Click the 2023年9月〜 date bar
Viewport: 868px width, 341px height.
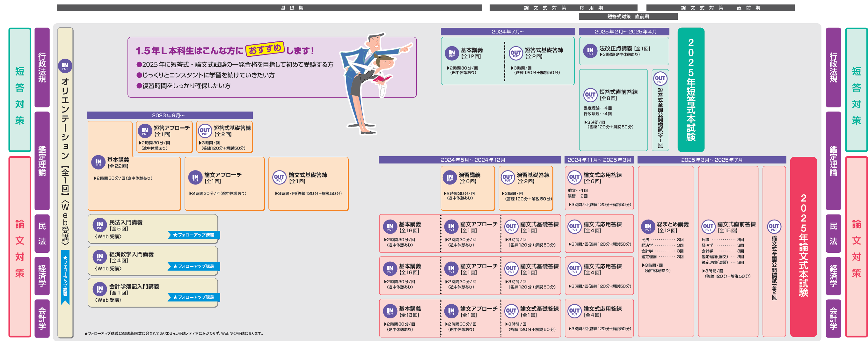click(170, 115)
